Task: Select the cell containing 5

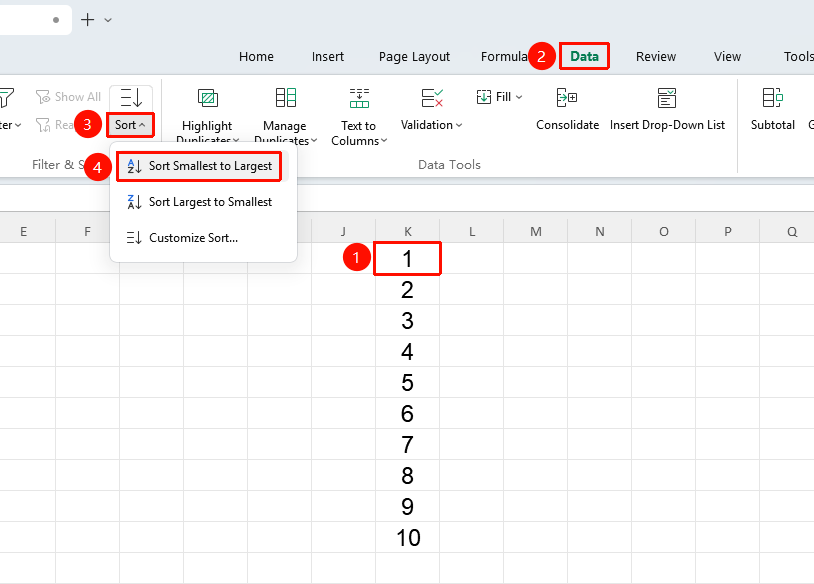Action: (x=408, y=383)
